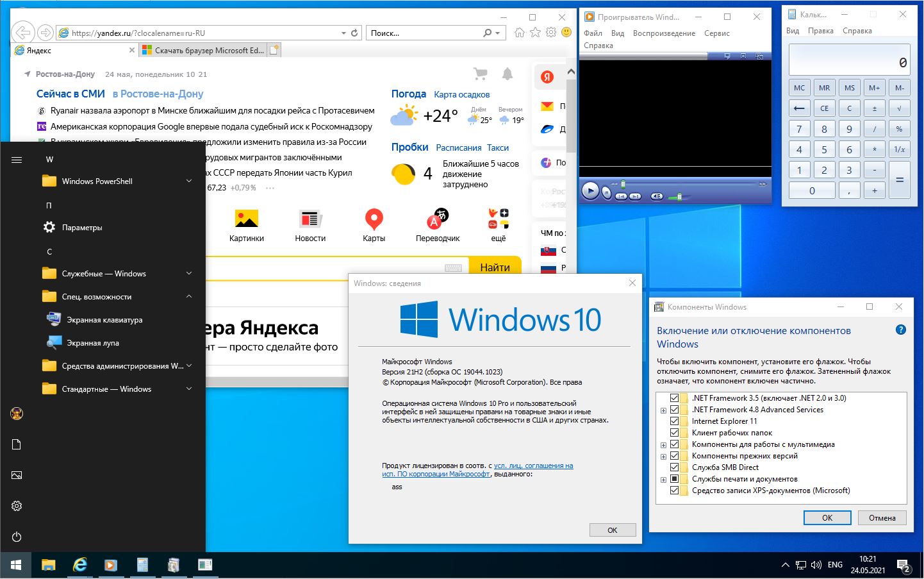Open the Yandex shopping cart icon
This screenshot has width=924, height=579.
click(480, 74)
